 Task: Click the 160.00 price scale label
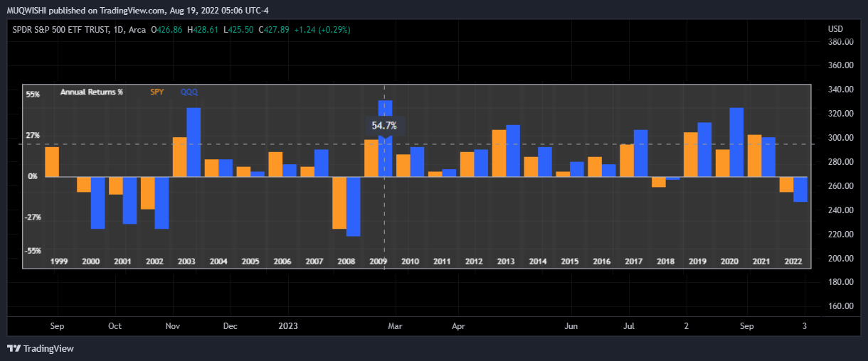coord(840,306)
